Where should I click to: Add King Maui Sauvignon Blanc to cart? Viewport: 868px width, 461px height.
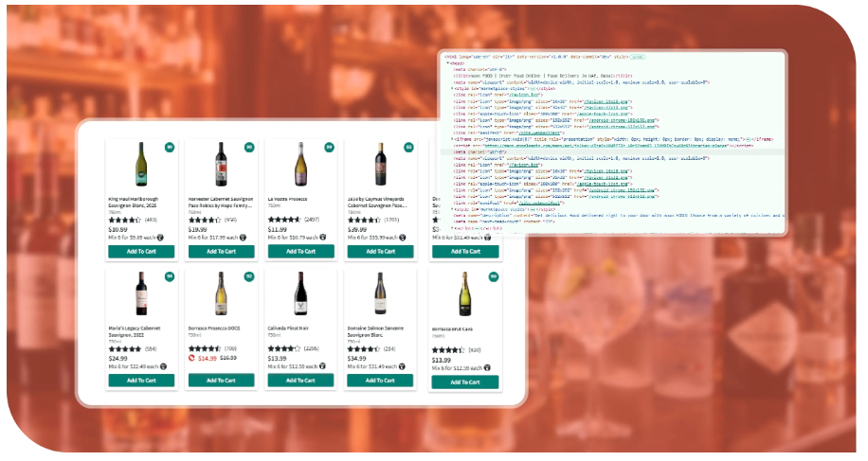(x=141, y=252)
